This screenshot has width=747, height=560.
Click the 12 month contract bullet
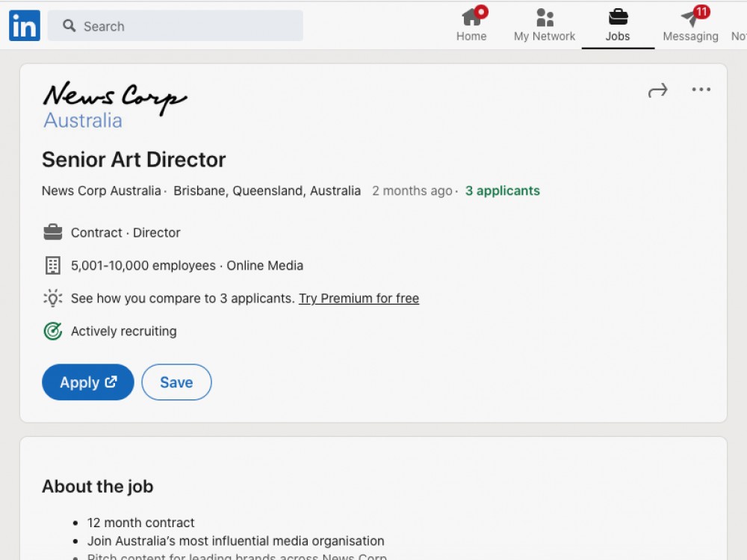tap(140, 523)
